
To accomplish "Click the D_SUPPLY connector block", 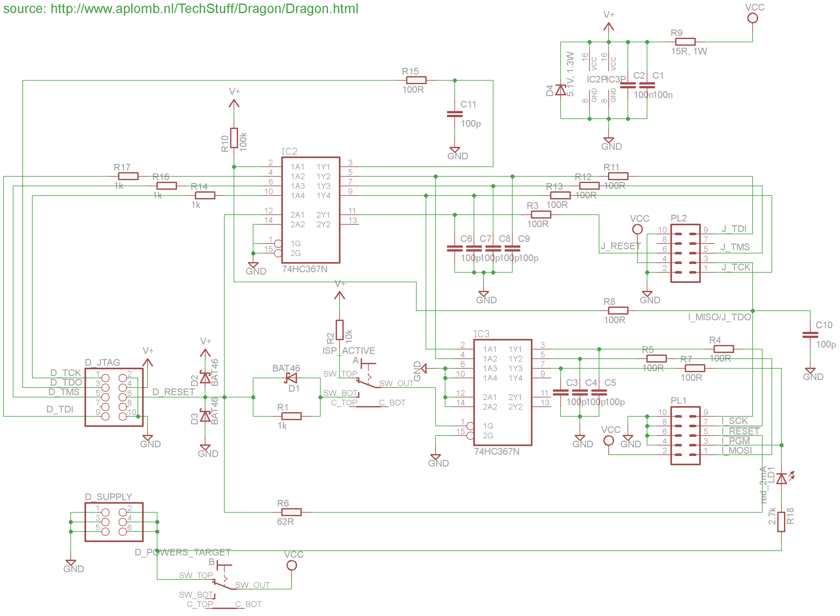I will pyautogui.click(x=114, y=522).
